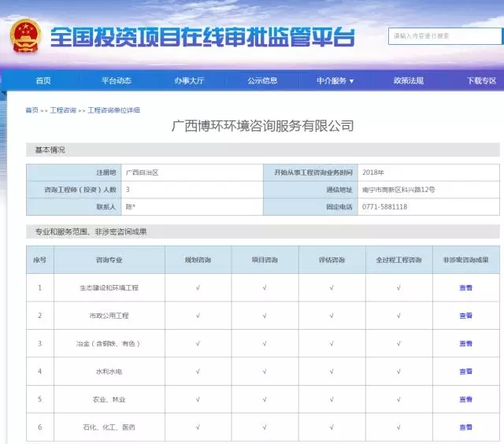
Task: Expand the 中介服务 dropdown menu
Action: coord(335,81)
